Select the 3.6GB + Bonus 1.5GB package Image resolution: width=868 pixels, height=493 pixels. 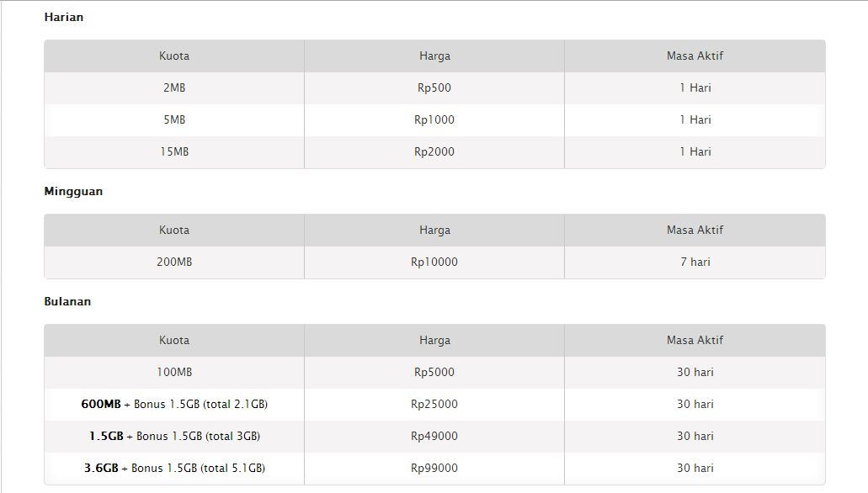(x=174, y=469)
